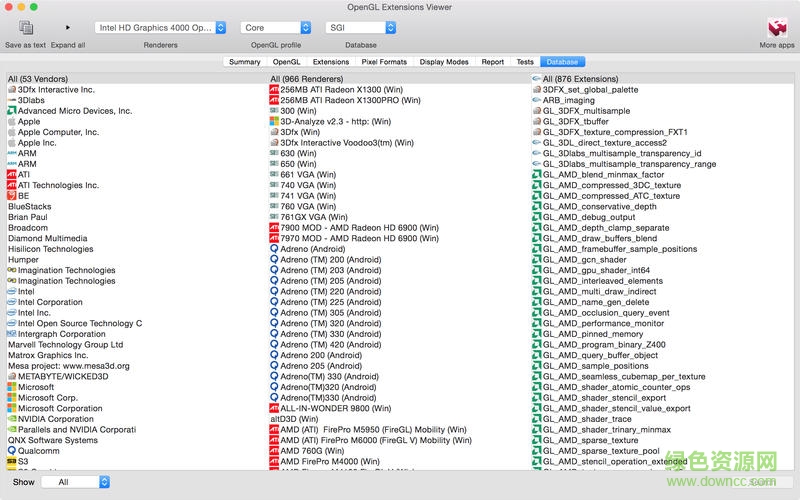This screenshot has width=800, height=500.
Task: Switch to the Summary tab
Action: coord(244,62)
